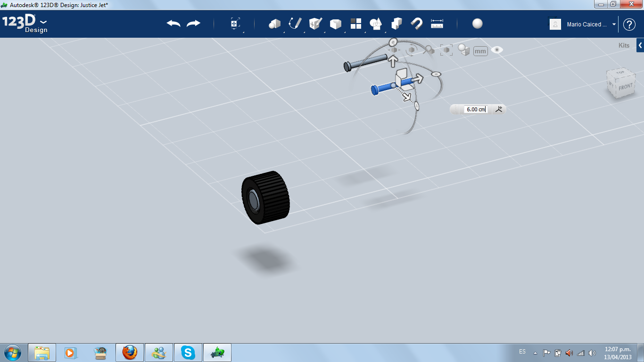Click the axis snap icon beside distance field
The width and height of the screenshot is (644, 362).
499,109
